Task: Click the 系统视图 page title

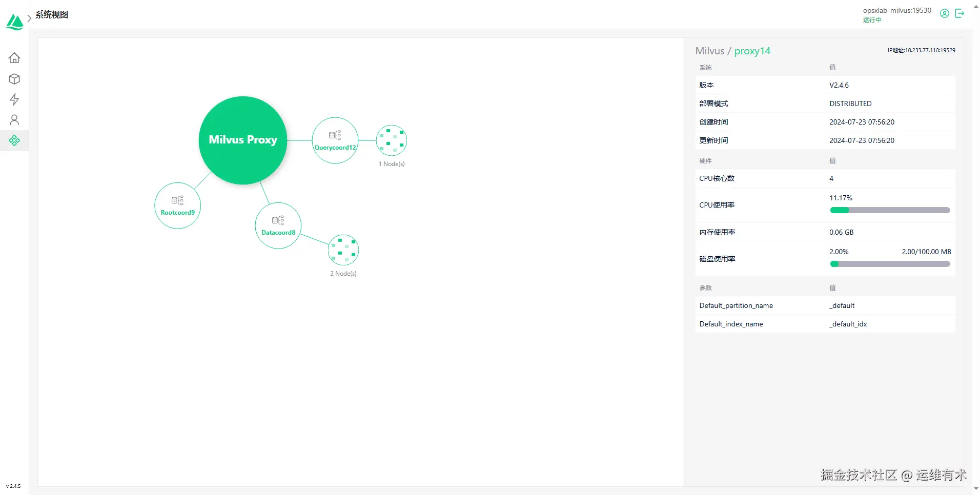Action: point(52,15)
